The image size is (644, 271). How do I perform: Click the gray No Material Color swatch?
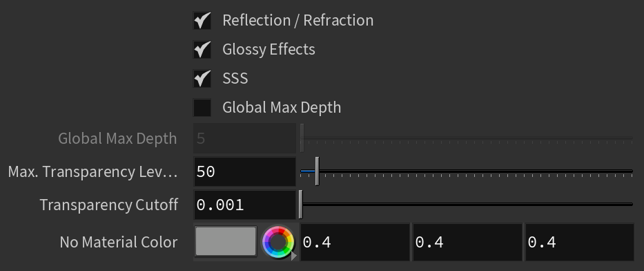(x=226, y=241)
